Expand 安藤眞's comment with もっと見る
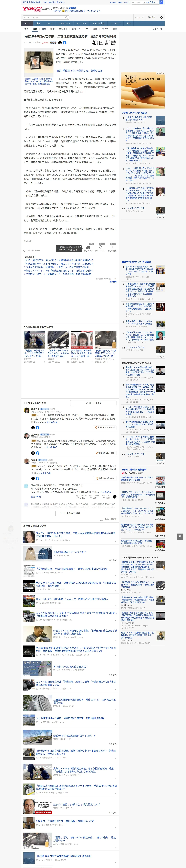The image size is (186, 868). (x=46, y=472)
